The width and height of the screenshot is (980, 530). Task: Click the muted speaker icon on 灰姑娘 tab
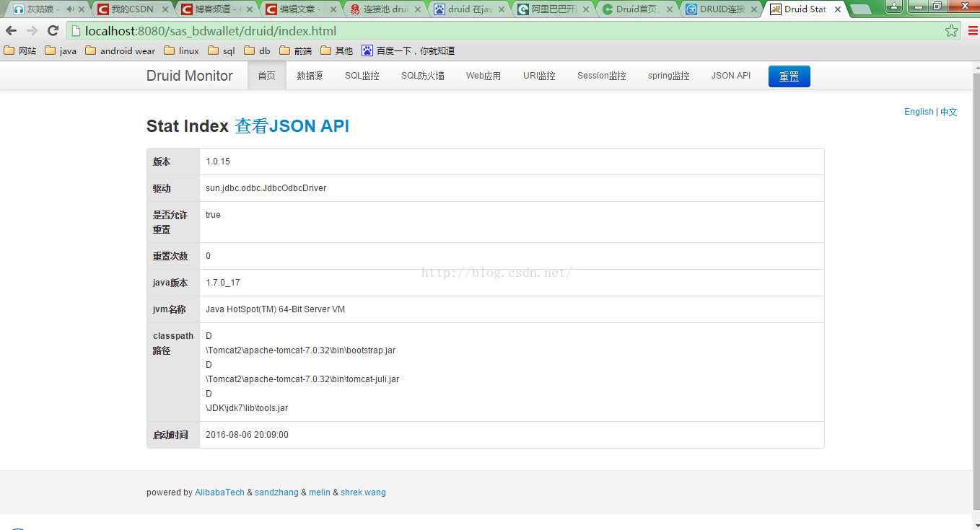[70, 9]
